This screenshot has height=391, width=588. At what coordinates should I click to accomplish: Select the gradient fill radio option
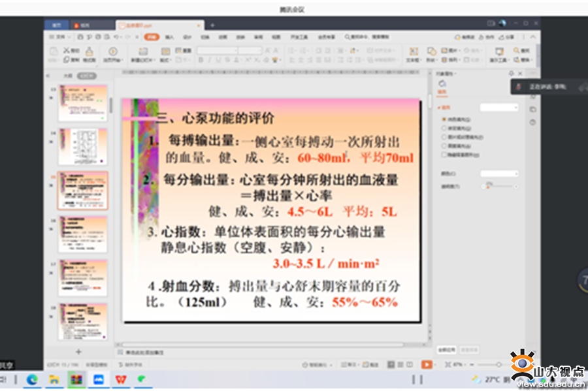444,129
